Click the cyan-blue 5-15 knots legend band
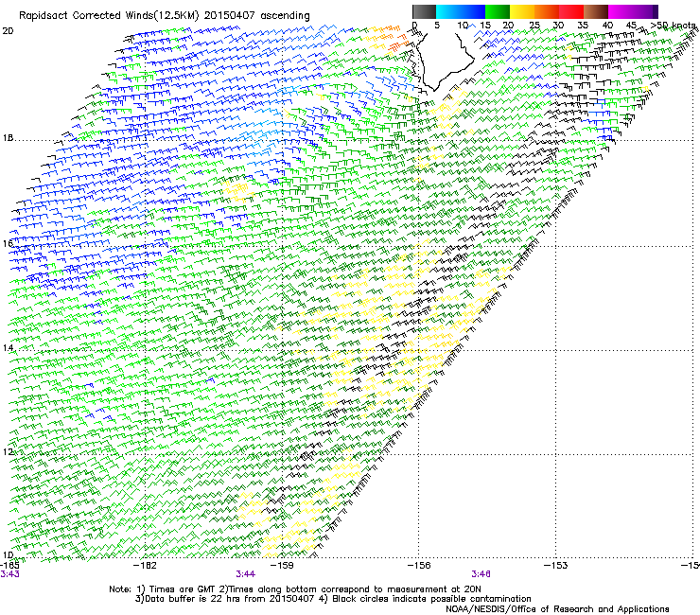This screenshot has width=700, height=615. tap(461, 11)
